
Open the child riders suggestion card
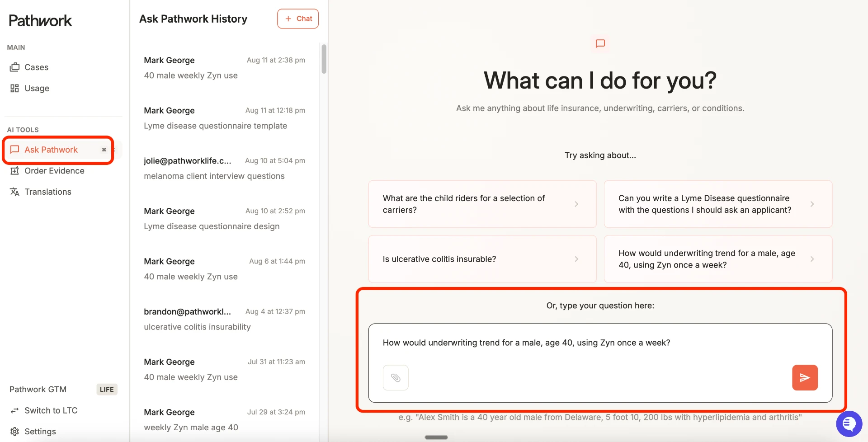(482, 204)
